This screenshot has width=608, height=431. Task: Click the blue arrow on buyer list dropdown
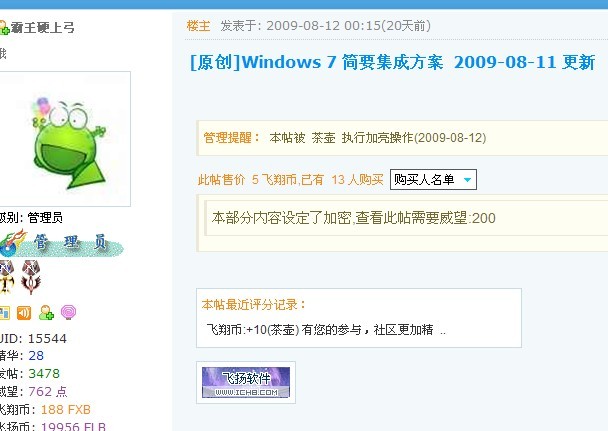point(467,179)
